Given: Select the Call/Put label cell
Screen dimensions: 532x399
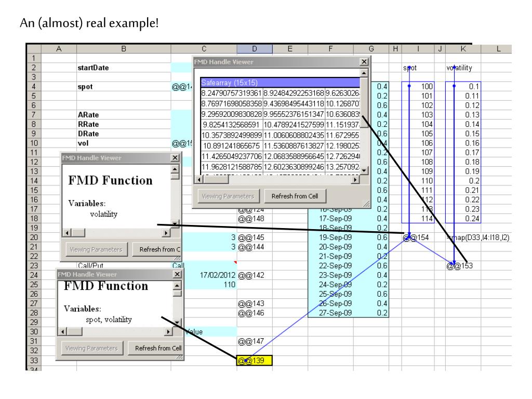Looking at the screenshot, I should point(124,265).
